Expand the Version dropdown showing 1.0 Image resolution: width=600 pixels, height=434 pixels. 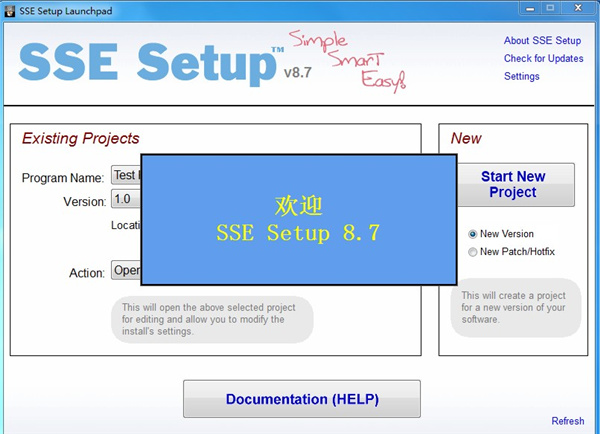pyautogui.click(x=125, y=201)
